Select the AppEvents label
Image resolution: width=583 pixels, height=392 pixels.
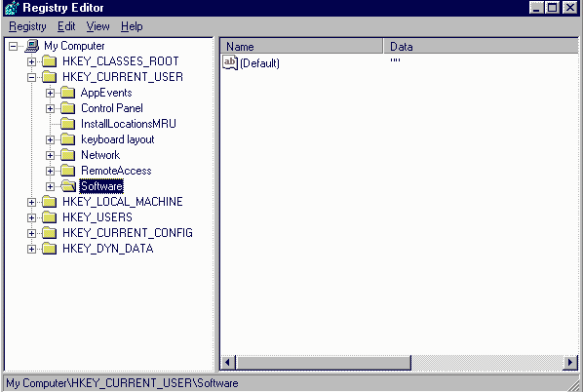(x=106, y=93)
